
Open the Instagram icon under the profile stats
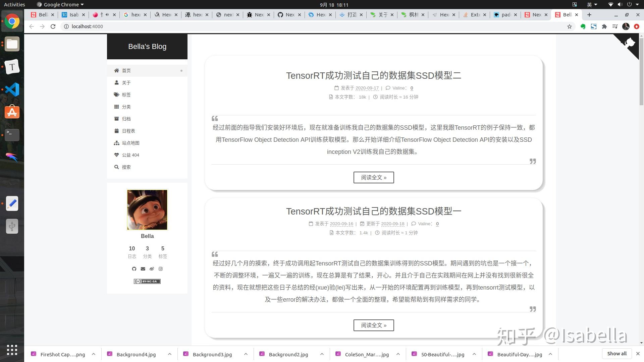click(161, 268)
